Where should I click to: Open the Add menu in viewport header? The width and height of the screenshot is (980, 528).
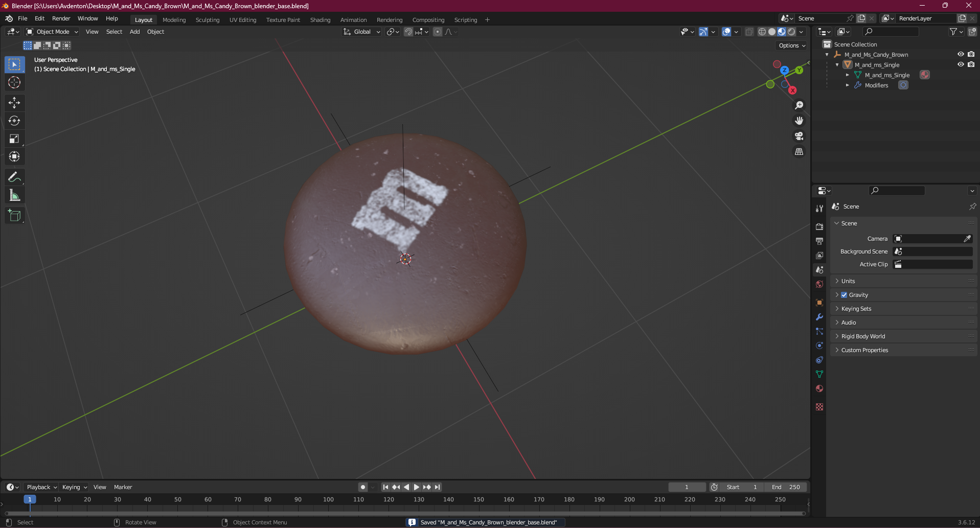point(134,32)
